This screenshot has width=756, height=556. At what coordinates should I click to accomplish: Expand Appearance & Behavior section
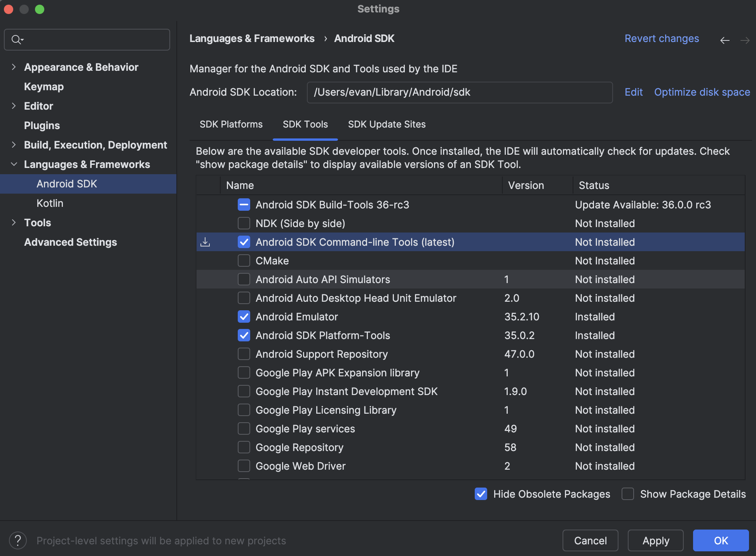click(14, 67)
